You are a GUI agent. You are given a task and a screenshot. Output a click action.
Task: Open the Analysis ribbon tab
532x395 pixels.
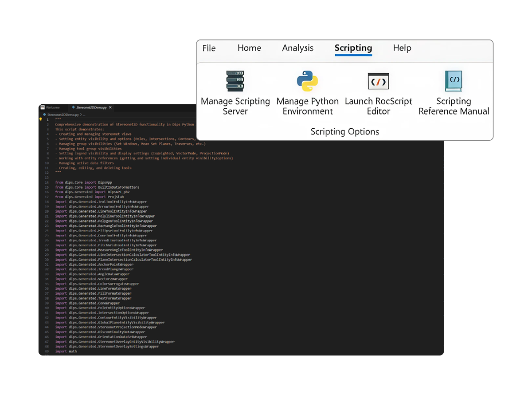click(x=297, y=48)
